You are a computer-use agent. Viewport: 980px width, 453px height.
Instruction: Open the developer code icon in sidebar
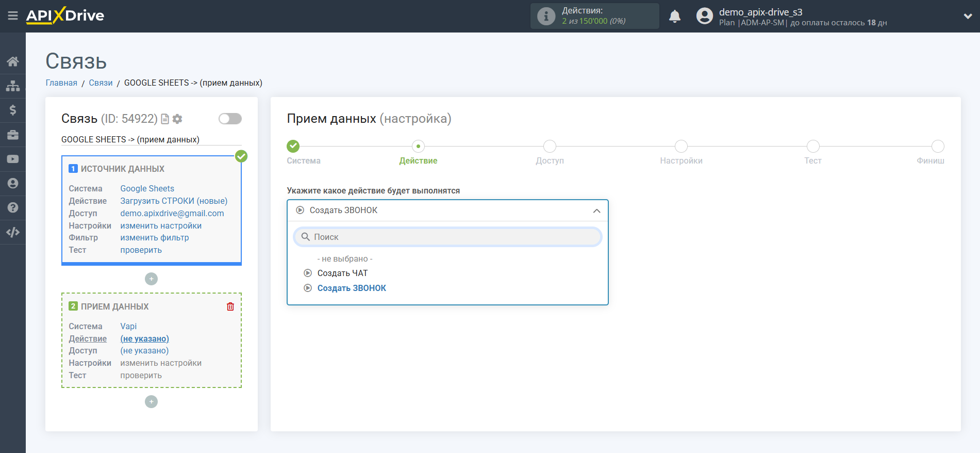(13, 232)
